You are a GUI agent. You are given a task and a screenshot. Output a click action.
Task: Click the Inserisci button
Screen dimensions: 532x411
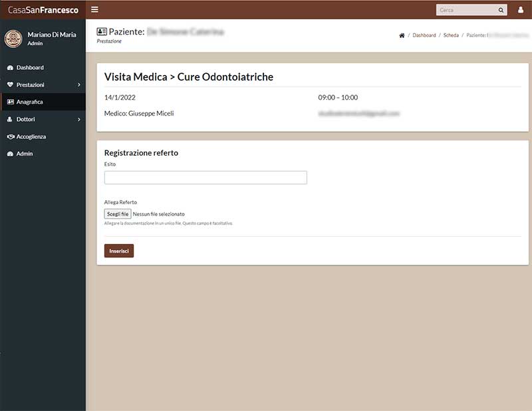pyautogui.click(x=119, y=251)
